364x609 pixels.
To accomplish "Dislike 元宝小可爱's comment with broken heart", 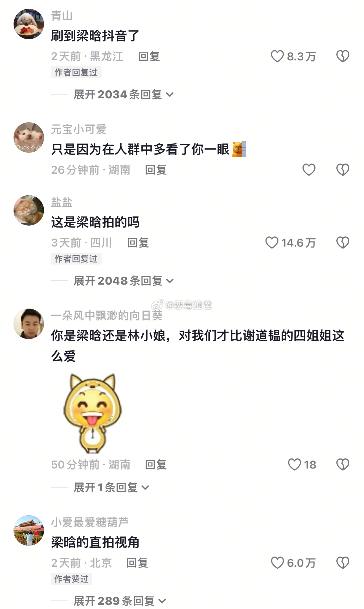I will point(343,170).
